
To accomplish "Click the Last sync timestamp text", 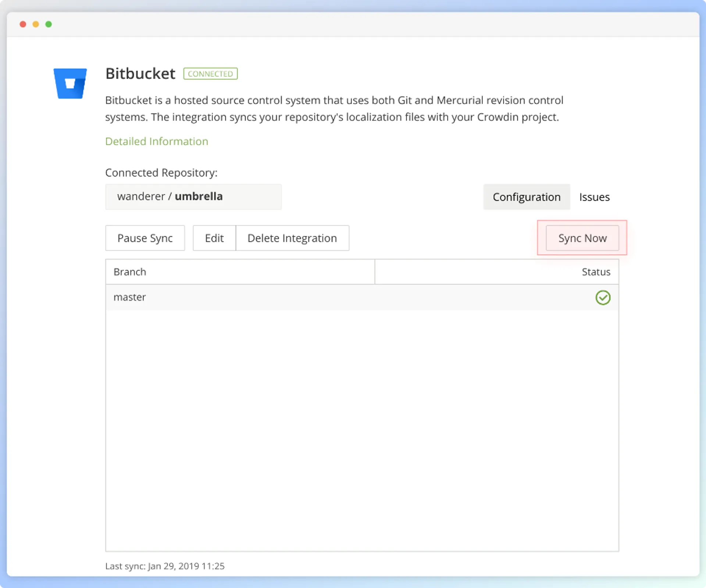I will (x=165, y=566).
